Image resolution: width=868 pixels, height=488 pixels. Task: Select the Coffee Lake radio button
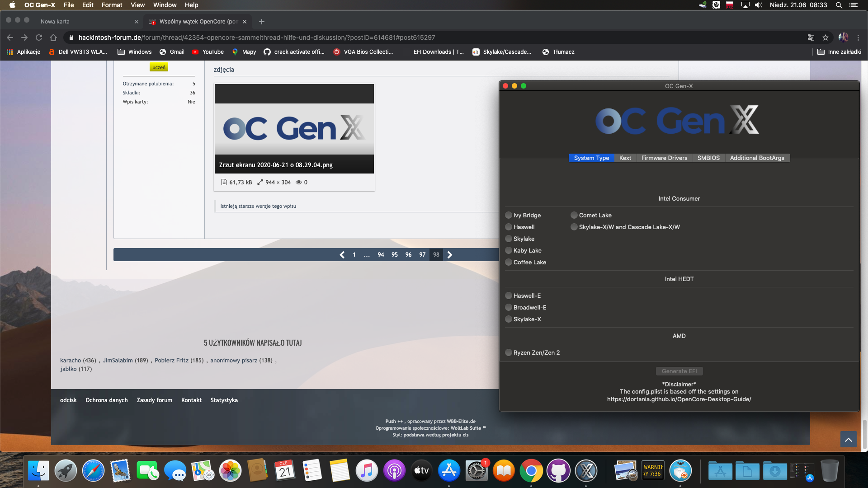point(509,262)
